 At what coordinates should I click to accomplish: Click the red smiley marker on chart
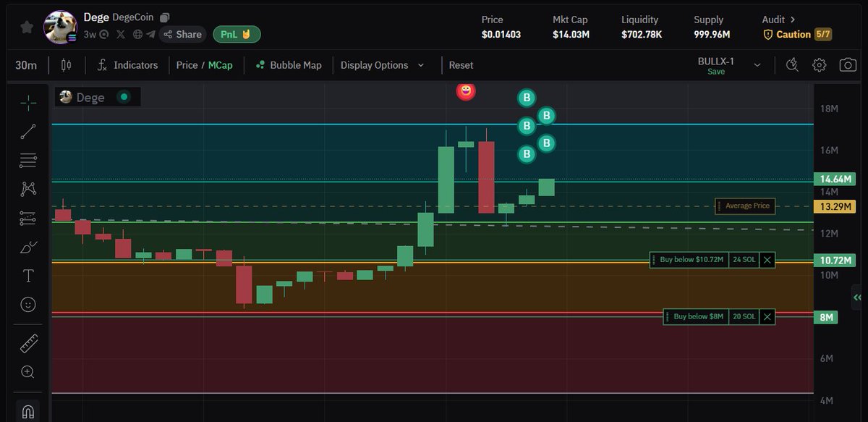(x=466, y=91)
